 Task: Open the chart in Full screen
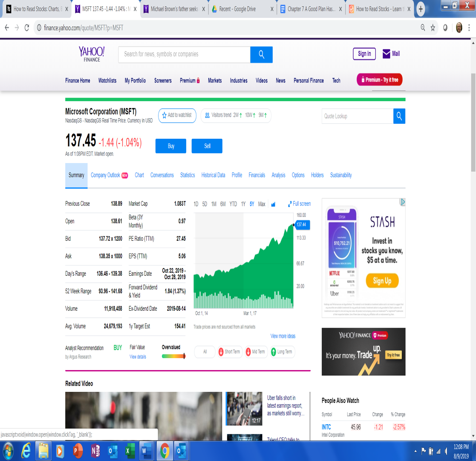pyautogui.click(x=299, y=204)
